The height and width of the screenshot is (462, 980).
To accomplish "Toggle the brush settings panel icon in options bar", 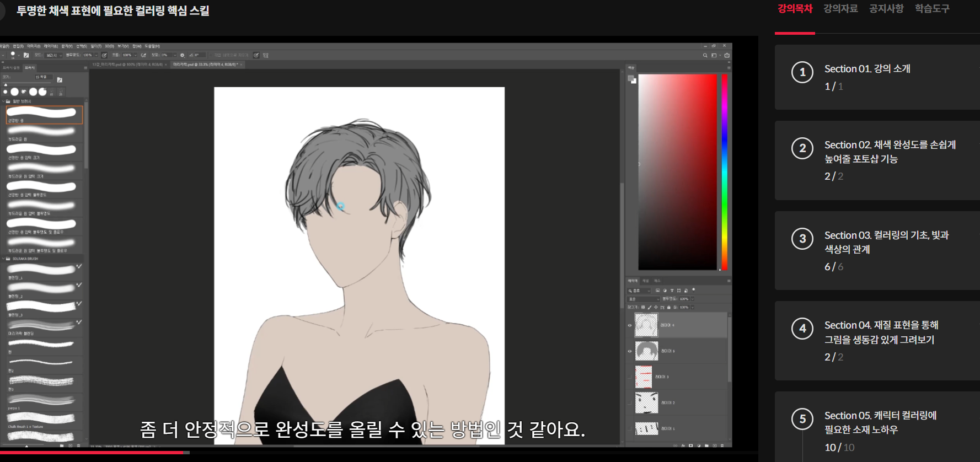I will click(x=26, y=55).
